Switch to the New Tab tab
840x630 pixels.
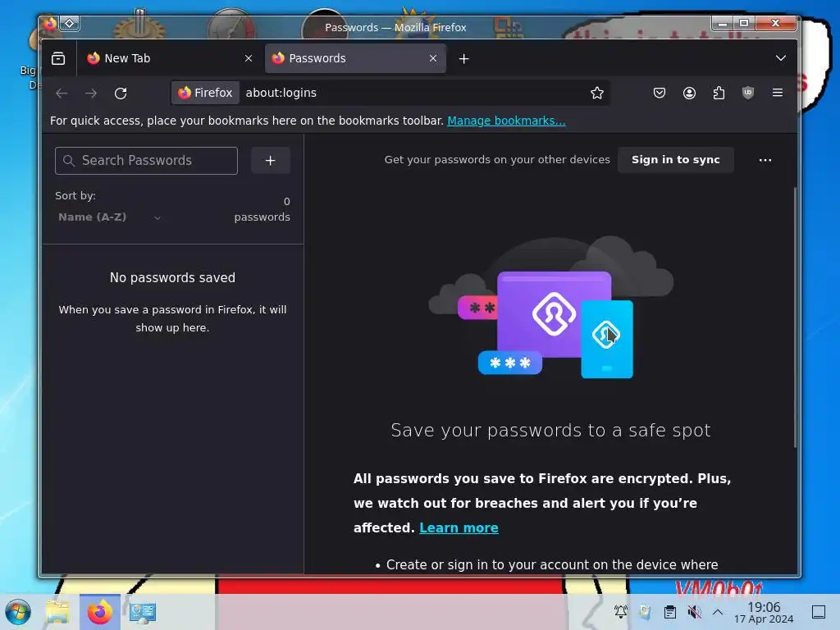169,58
